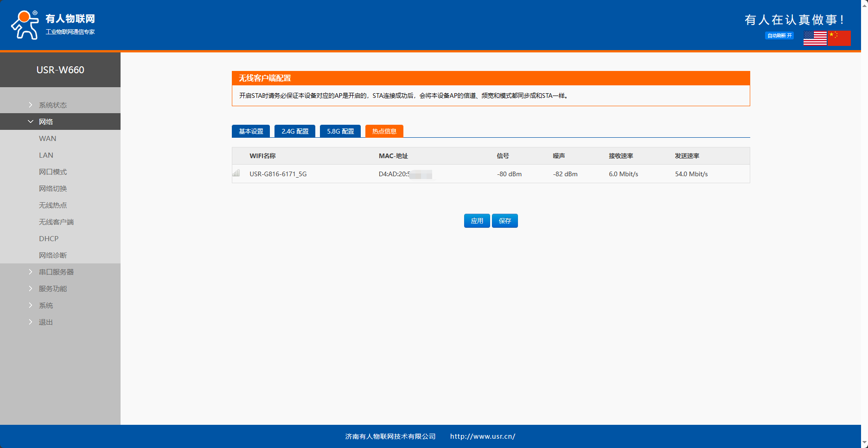Switch to the 5.8G 配置 tab
The height and width of the screenshot is (448, 868).
click(x=340, y=131)
